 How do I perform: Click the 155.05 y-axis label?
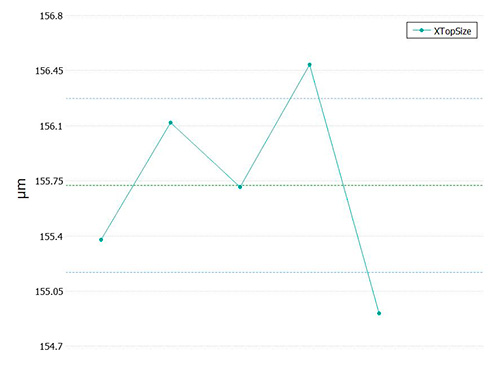[x=49, y=291]
